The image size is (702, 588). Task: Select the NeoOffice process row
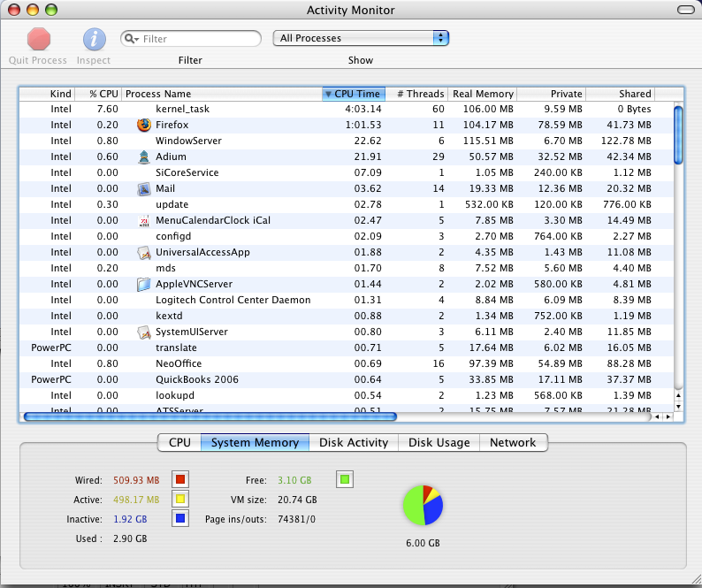[346, 363]
